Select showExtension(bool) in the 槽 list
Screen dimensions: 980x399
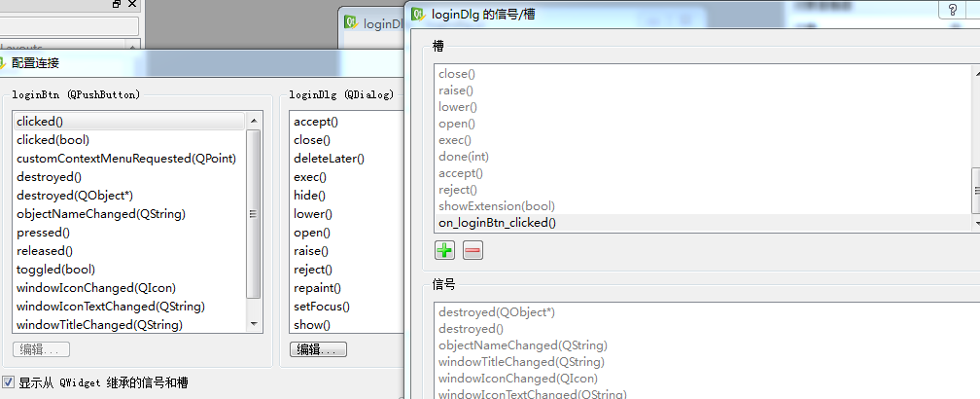pyautogui.click(x=497, y=206)
